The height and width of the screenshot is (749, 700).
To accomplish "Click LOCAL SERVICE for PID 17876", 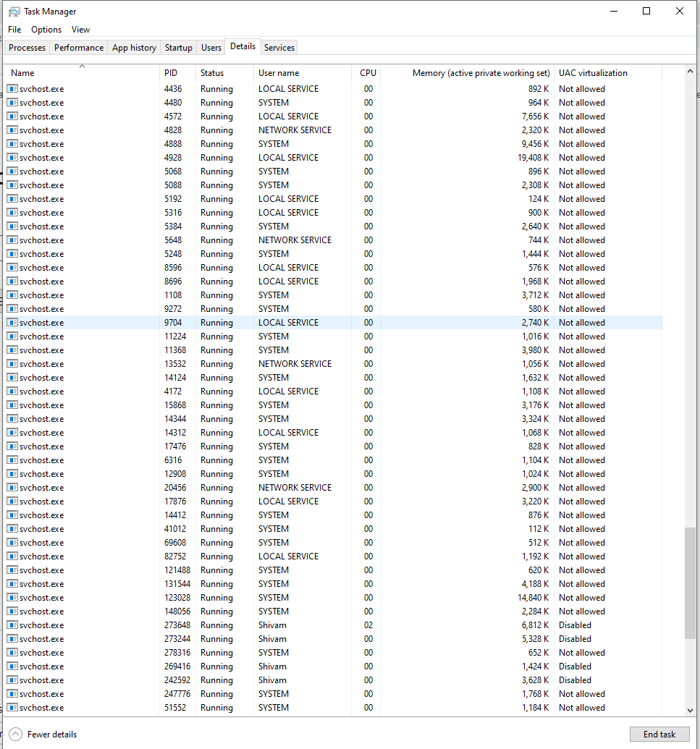I will point(288,502).
